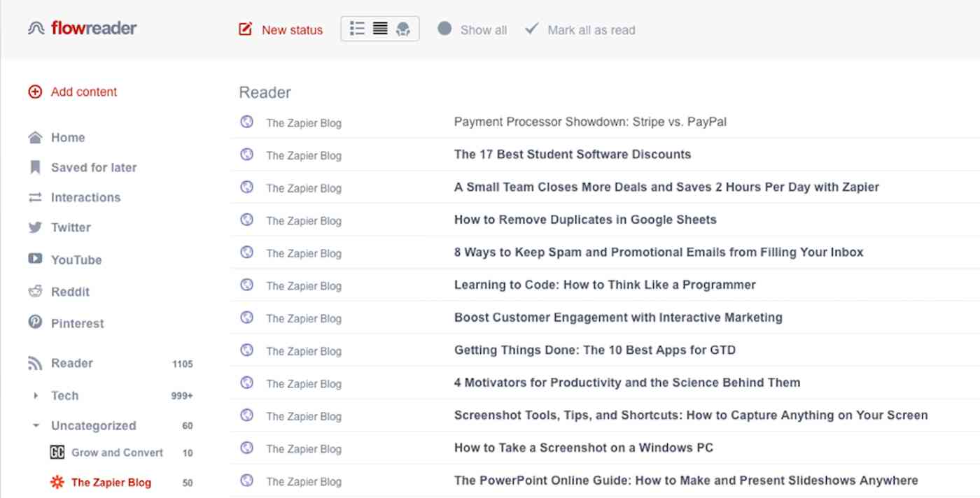Click the Grow and Convert GC icon

[57, 453]
